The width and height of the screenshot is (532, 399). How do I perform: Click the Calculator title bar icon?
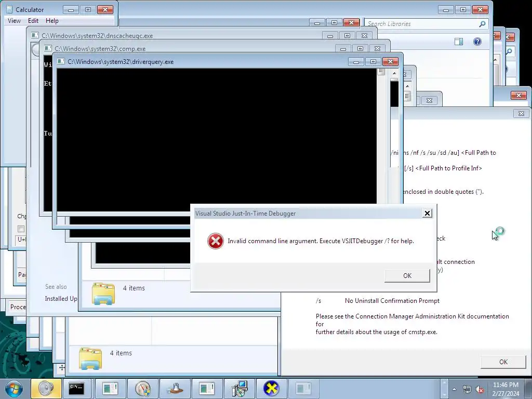9,9
